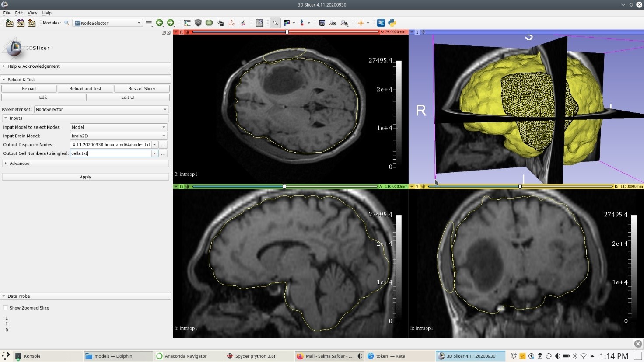Open the Segment Editor icon
Viewport: 644px width, 362px height.
[242, 23]
